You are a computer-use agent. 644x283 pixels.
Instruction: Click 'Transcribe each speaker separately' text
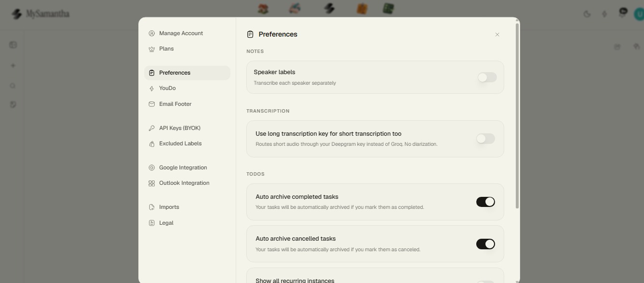295,83
